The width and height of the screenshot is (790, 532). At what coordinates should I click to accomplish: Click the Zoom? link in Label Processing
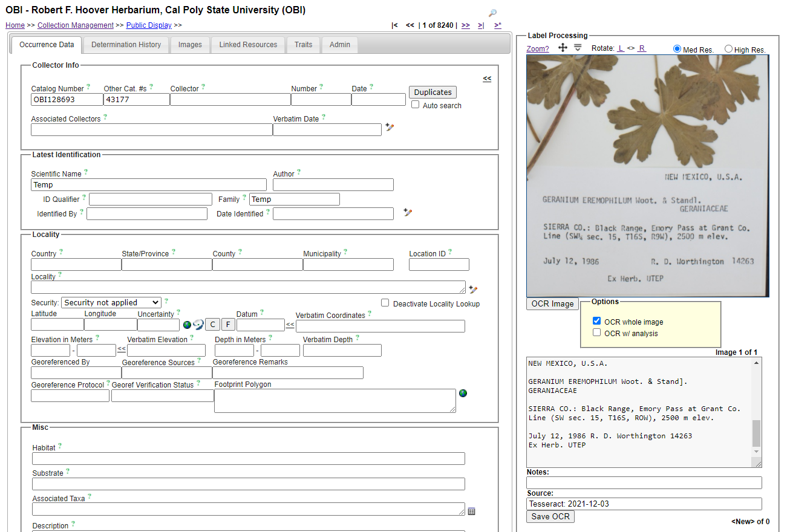(538, 49)
